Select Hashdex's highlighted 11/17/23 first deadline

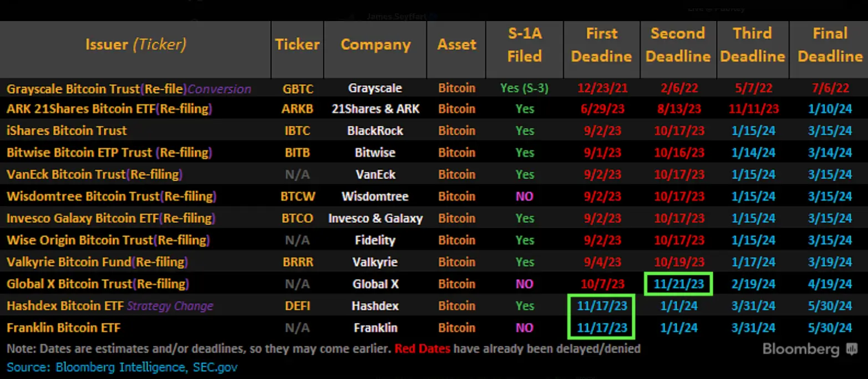(602, 306)
